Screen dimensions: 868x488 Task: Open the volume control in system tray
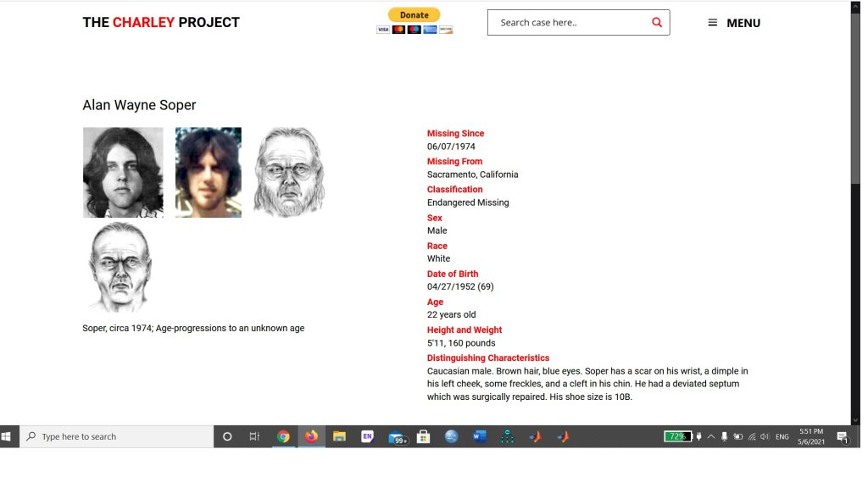tap(765, 436)
